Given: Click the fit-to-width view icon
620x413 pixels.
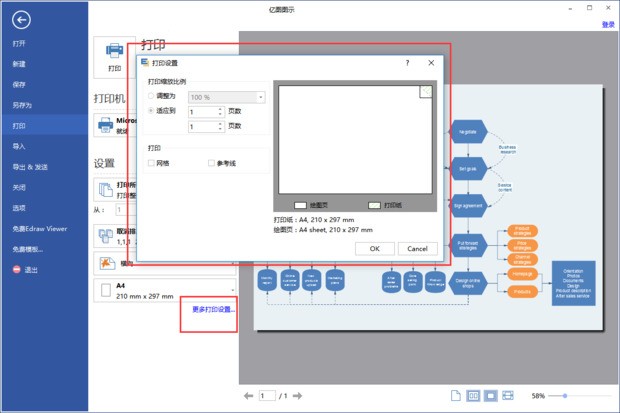Looking at the screenshot, I should tap(508, 396).
